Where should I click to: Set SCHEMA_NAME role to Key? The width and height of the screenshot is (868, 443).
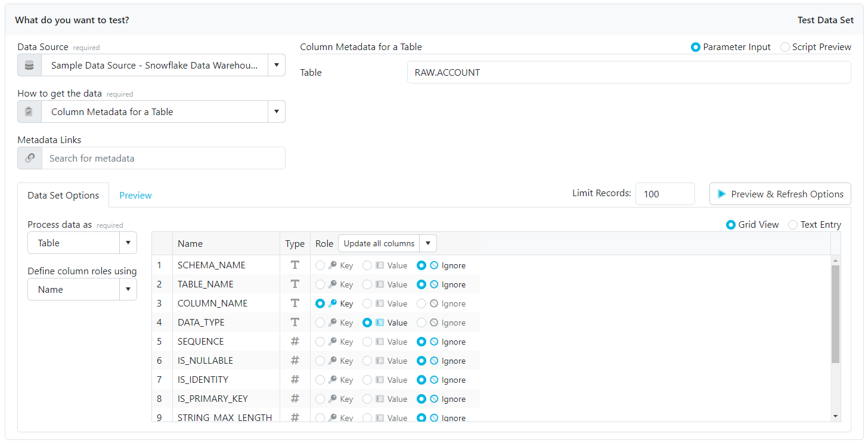coord(320,265)
